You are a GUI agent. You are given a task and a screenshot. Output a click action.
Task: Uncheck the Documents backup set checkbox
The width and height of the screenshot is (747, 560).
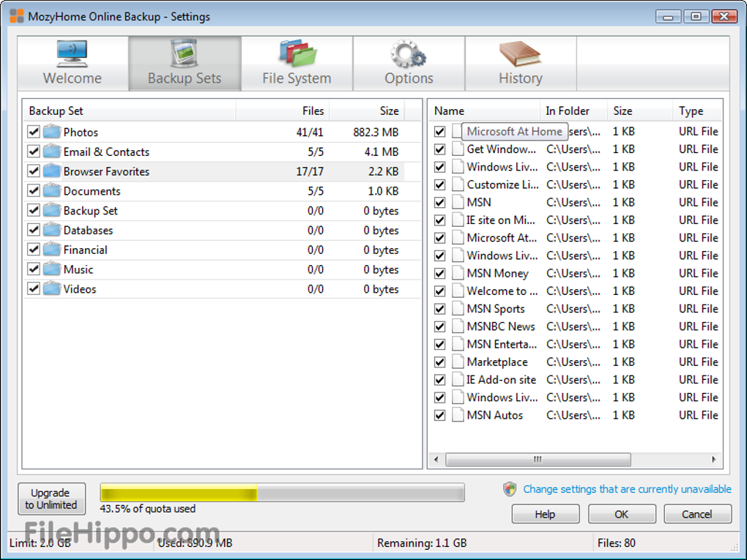click(x=34, y=190)
